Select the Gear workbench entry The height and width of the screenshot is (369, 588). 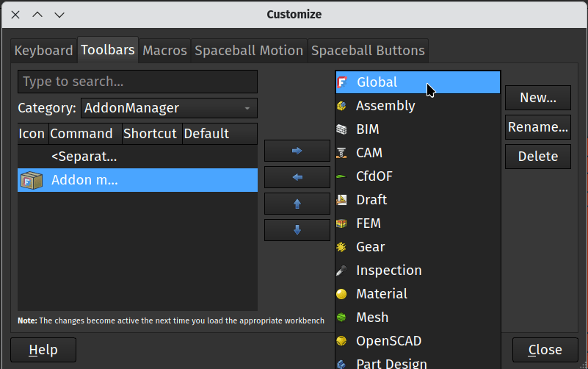(370, 247)
